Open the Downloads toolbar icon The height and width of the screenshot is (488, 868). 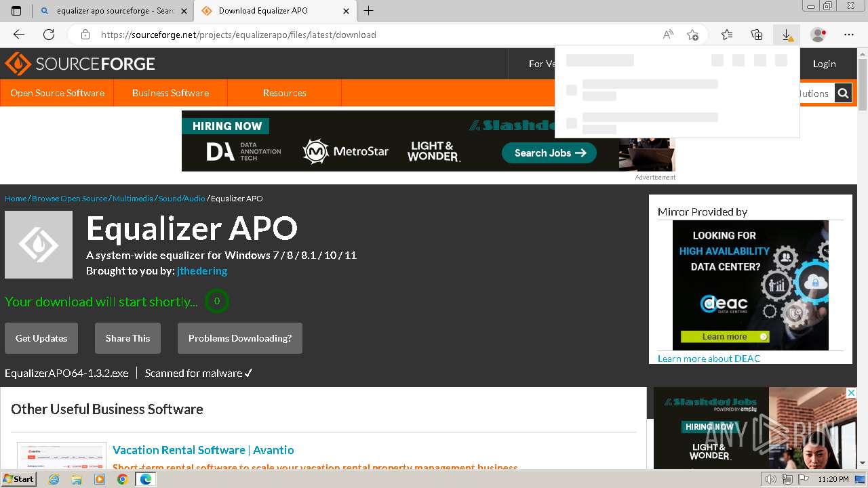[787, 35]
